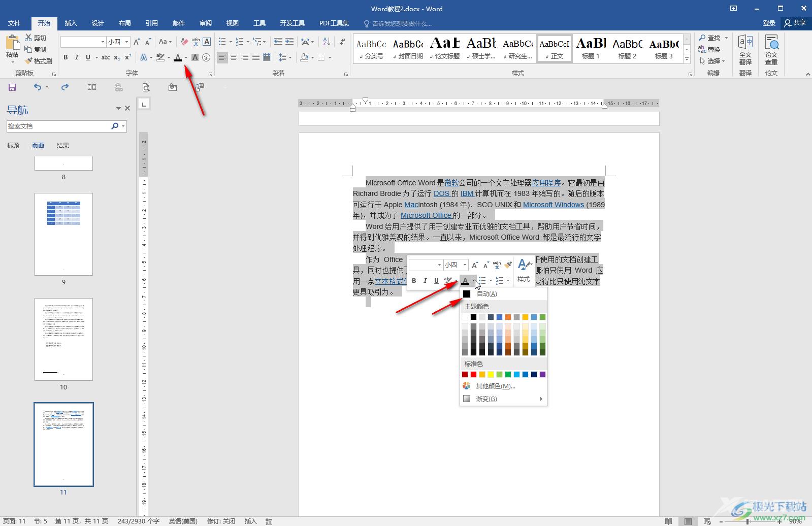Click the Character Border icon in ribbon
812x526 pixels.
pos(207,42)
